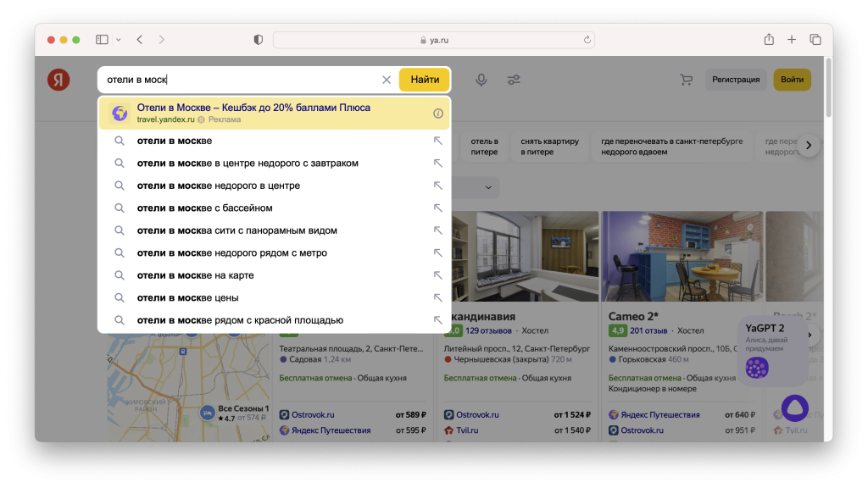The image size is (868, 488).
Task: Open the Скандинавия hostel room photo
Action: pos(525,256)
